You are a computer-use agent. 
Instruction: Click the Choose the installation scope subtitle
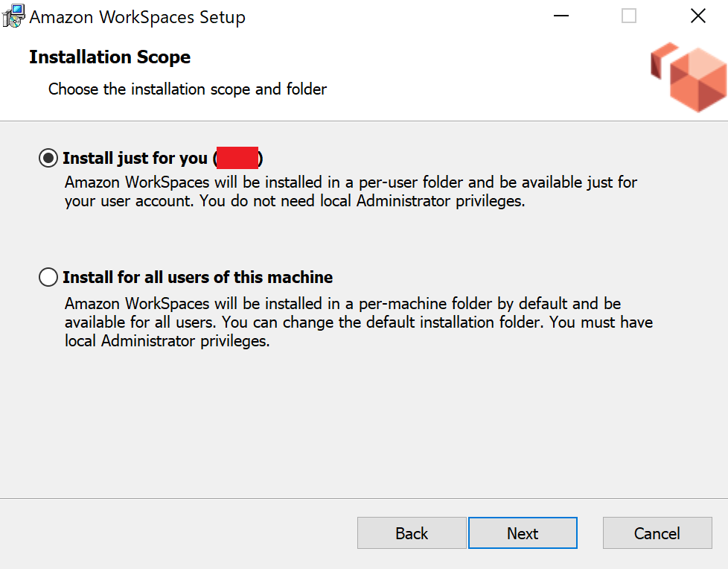[x=187, y=89]
